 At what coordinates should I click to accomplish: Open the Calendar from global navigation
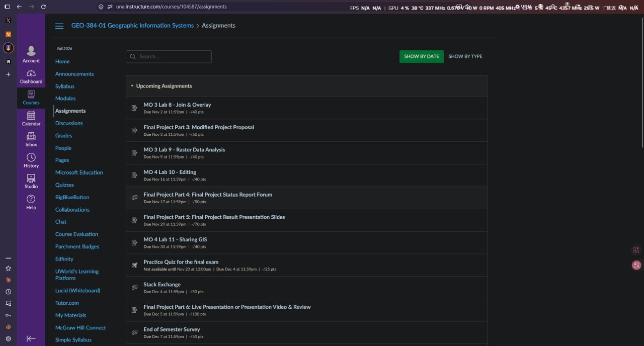click(x=31, y=119)
